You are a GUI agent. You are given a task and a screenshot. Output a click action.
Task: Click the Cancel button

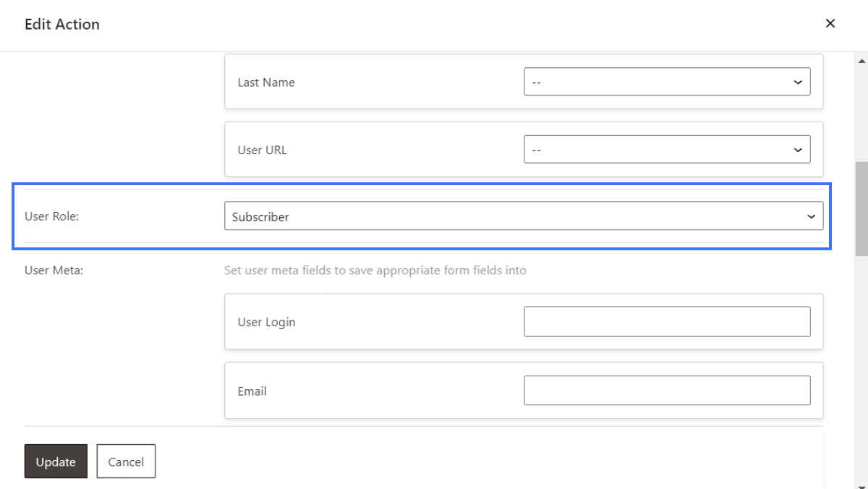tap(126, 461)
